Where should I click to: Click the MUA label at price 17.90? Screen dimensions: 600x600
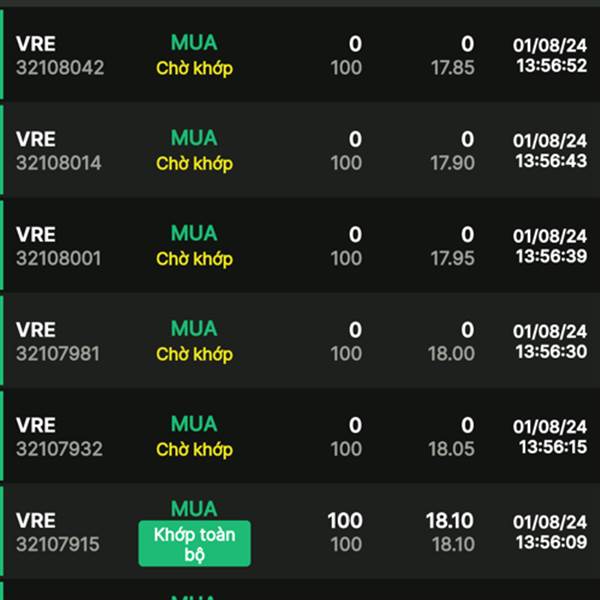click(x=194, y=138)
